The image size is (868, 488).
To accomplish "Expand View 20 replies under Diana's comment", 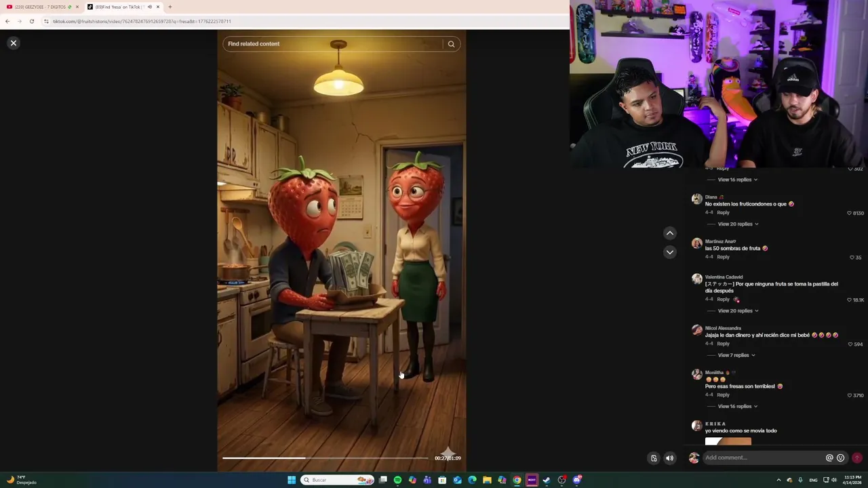I will pos(738,224).
